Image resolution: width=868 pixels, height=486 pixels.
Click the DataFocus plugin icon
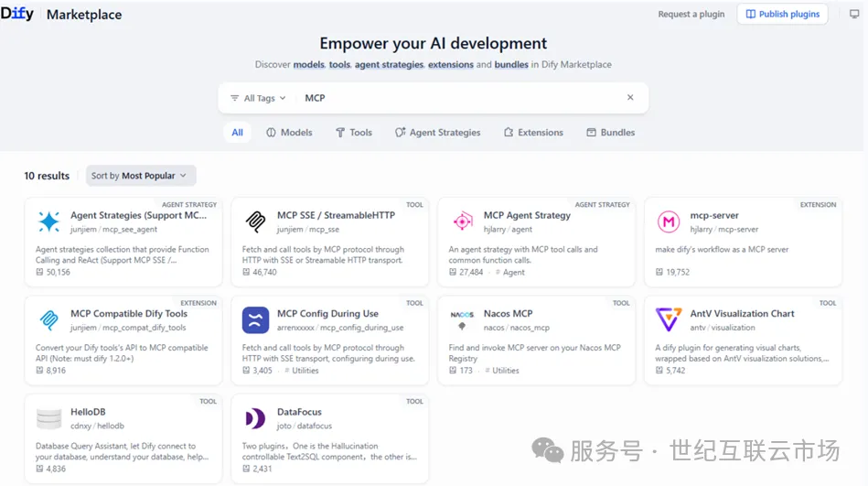click(x=255, y=418)
